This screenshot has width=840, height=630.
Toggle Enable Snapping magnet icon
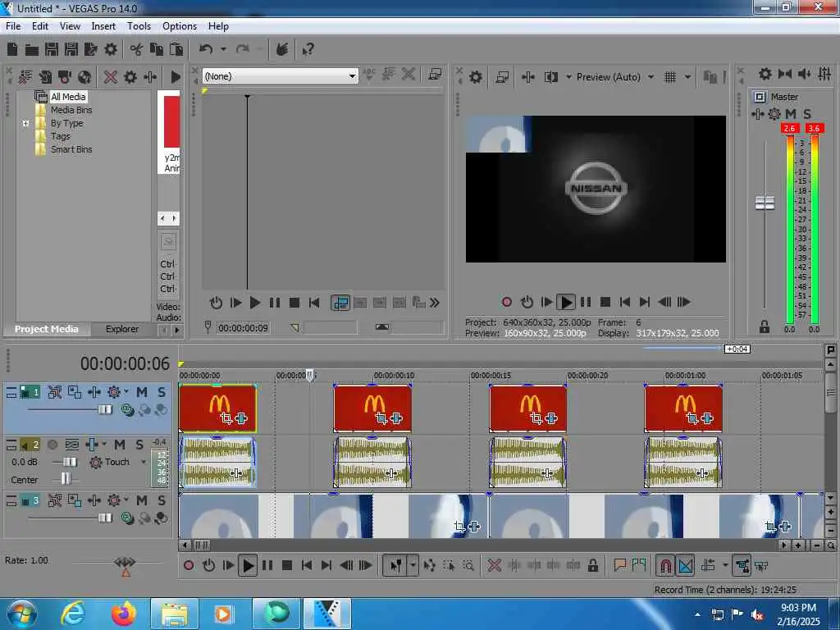coord(665,565)
